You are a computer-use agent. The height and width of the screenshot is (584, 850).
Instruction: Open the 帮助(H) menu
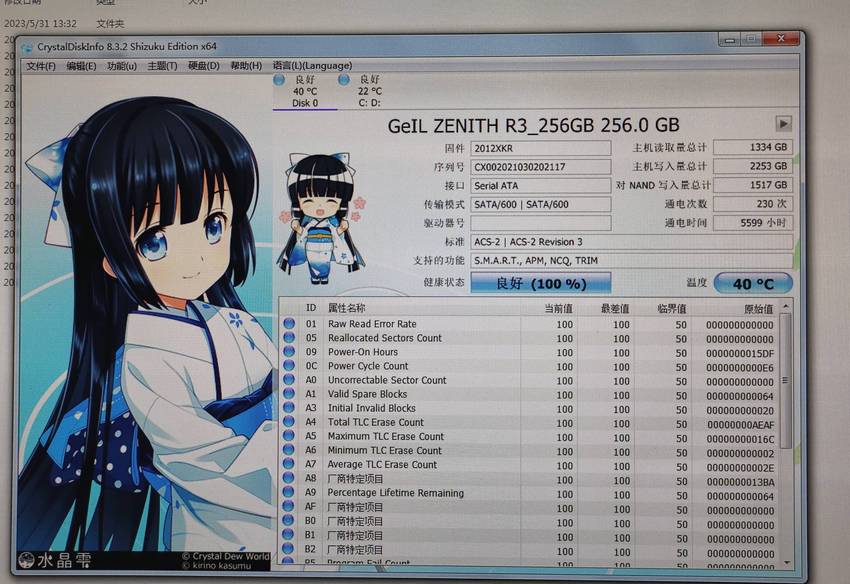point(246,66)
